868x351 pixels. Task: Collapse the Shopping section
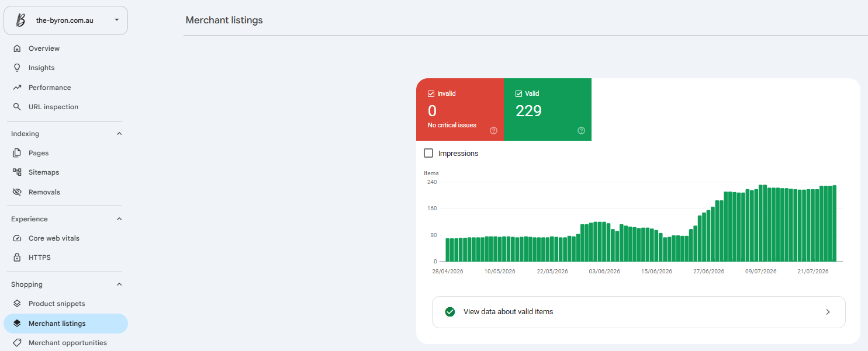click(119, 284)
